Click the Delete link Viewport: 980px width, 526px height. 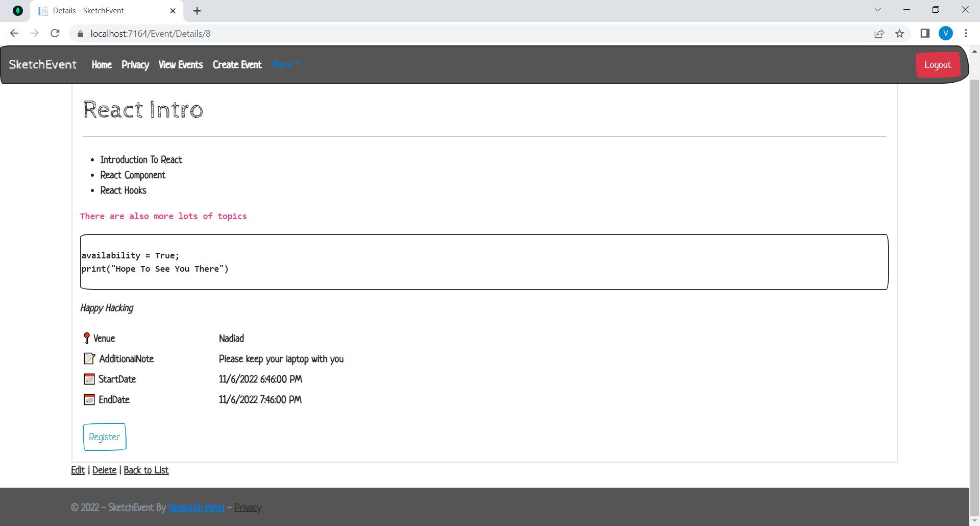[x=104, y=470]
